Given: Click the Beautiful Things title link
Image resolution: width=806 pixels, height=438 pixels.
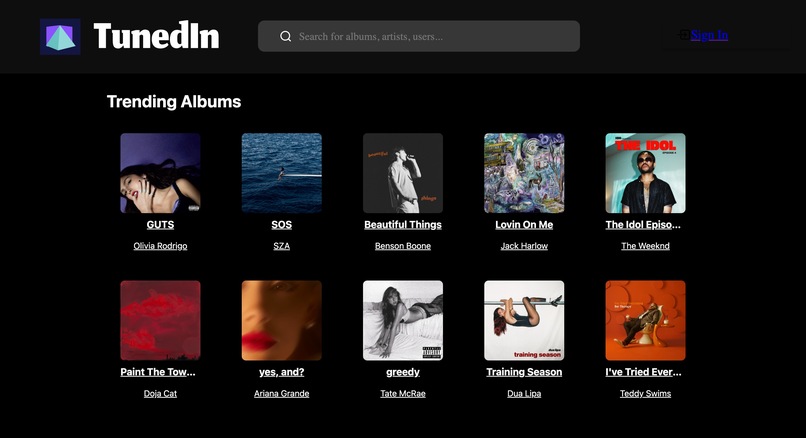Looking at the screenshot, I should pyautogui.click(x=403, y=225).
